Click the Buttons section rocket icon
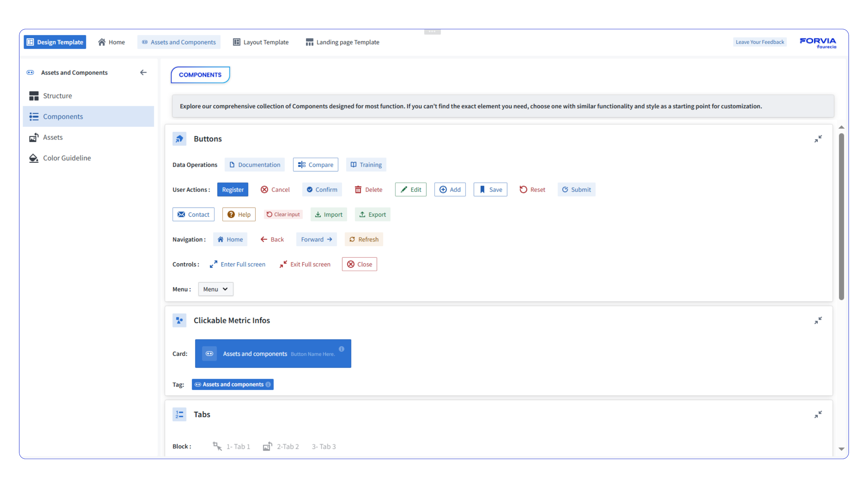Viewport: 868px width, 488px height. 179,139
